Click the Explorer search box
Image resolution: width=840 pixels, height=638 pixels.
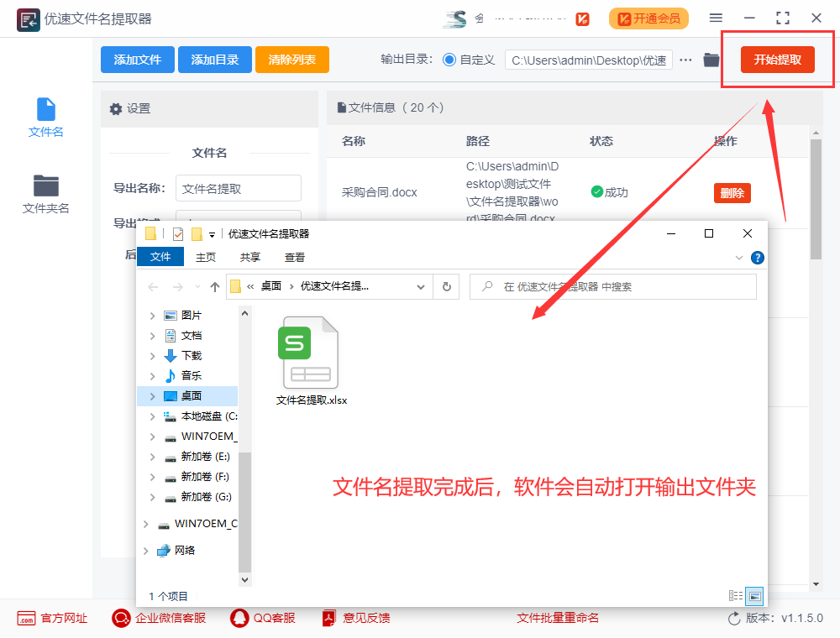pos(613,287)
